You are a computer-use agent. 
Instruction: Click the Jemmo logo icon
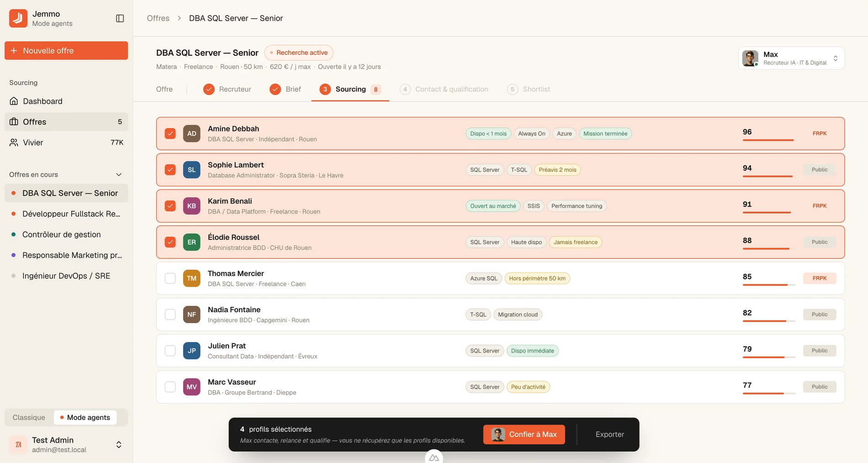(18, 18)
